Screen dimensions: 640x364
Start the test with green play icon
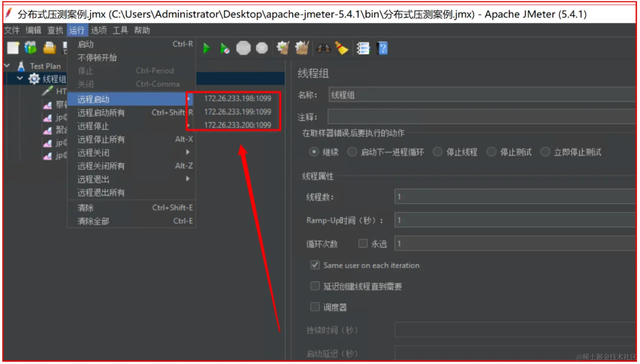[x=206, y=48]
